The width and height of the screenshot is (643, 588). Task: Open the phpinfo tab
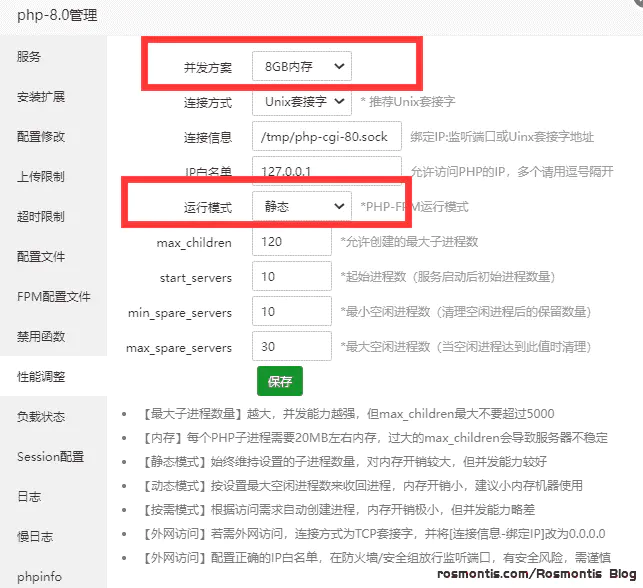click(x=53, y=577)
